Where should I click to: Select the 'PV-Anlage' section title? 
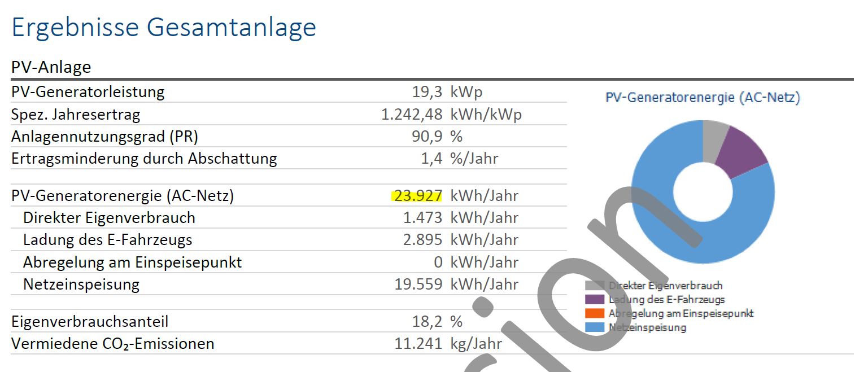point(51,67)
